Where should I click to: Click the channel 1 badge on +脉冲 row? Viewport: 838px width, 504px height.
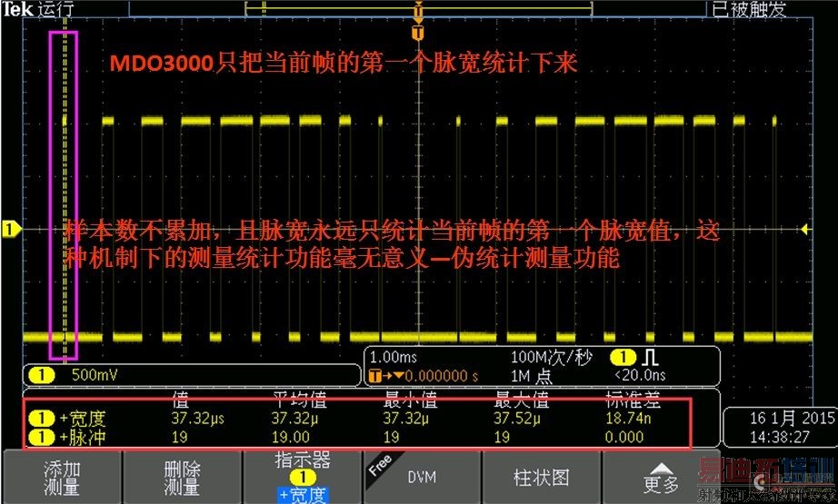tap(42, 438)
